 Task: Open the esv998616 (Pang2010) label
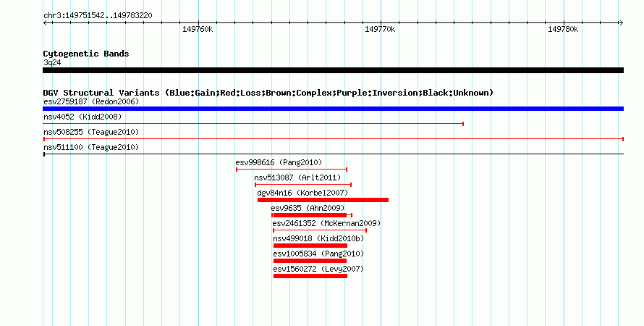[279, 162]
